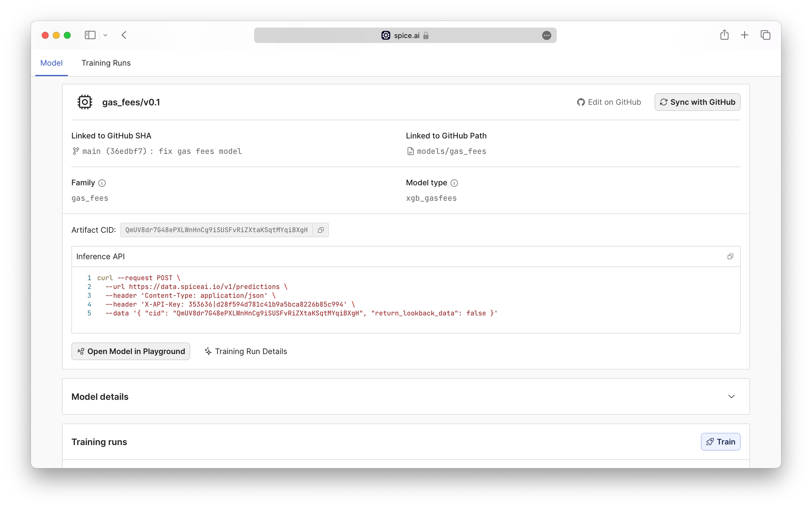This screenshot has height=509, width=812.
Task: Click the Family info icon
Action: (x=102, y=183)
